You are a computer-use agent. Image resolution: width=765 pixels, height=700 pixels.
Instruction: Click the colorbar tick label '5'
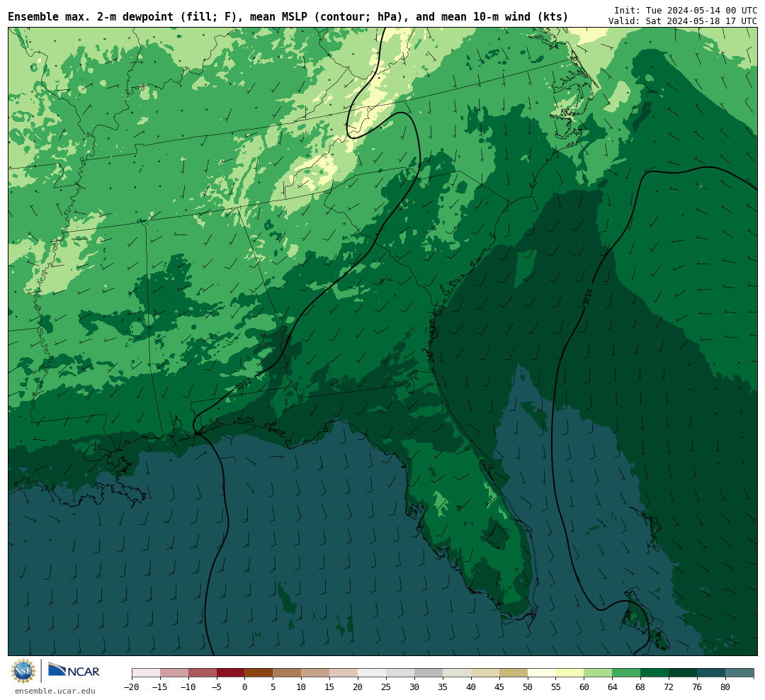pos(273,687)
